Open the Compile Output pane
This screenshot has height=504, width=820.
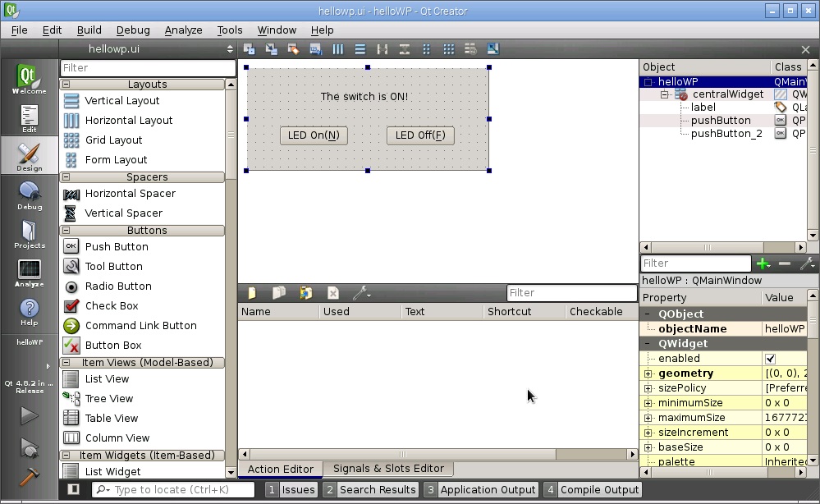592,489
